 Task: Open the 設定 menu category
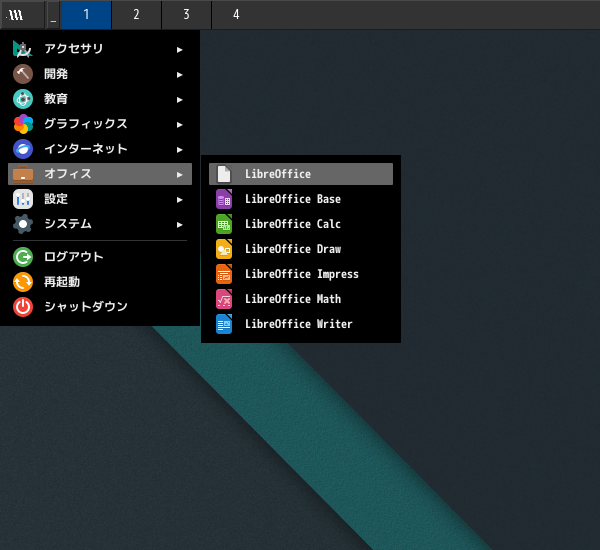click(x=56, y=199)
